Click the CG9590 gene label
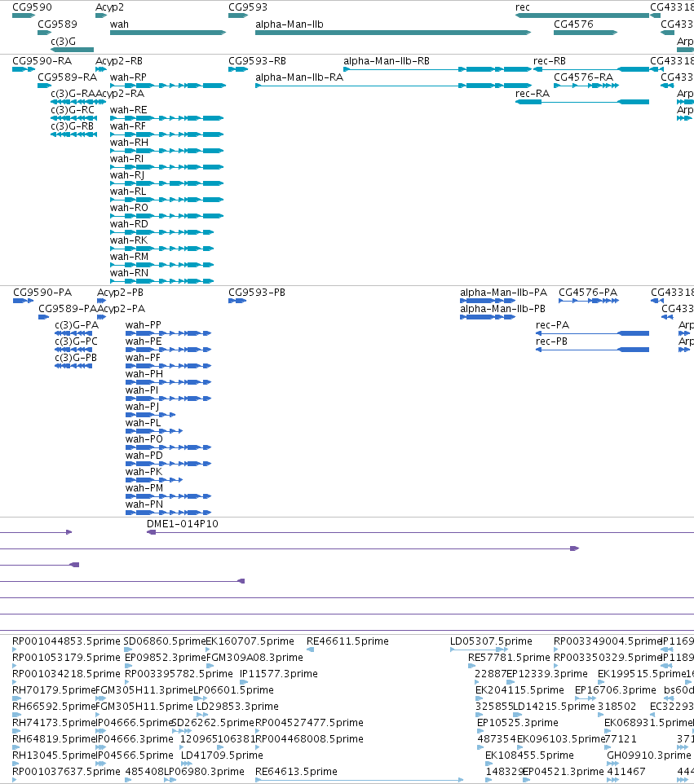The height and width of the screenshot is (784, 694). click(32, 7)
